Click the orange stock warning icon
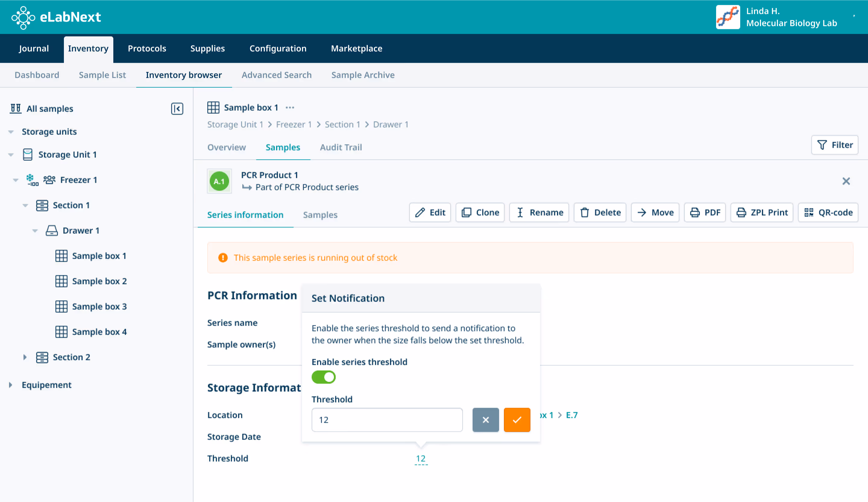 [x=223, y=258]
